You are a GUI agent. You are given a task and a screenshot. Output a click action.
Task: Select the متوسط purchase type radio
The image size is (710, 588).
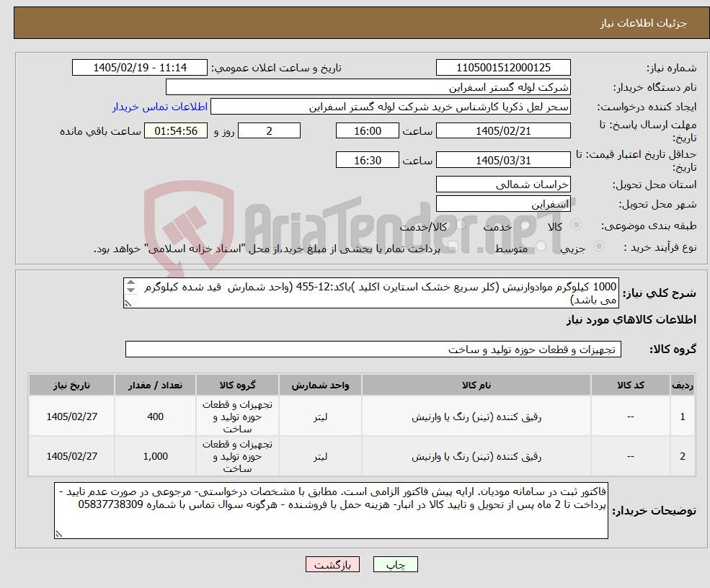(x=541, y=246)
